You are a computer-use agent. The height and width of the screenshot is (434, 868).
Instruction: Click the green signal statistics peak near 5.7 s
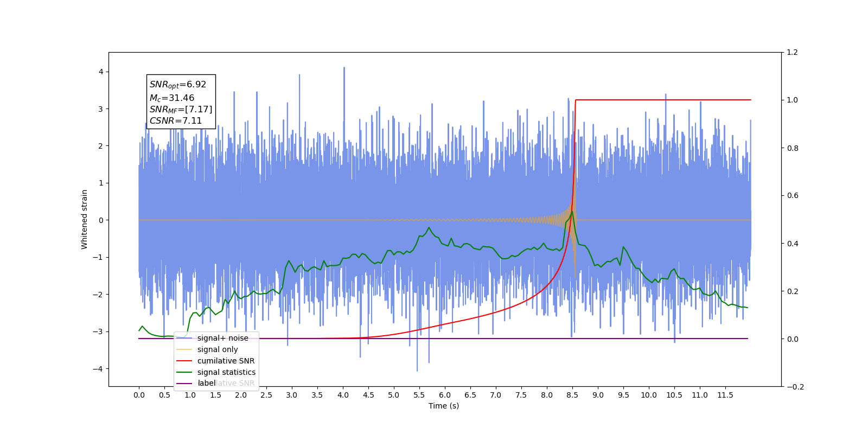click(429, 228)
